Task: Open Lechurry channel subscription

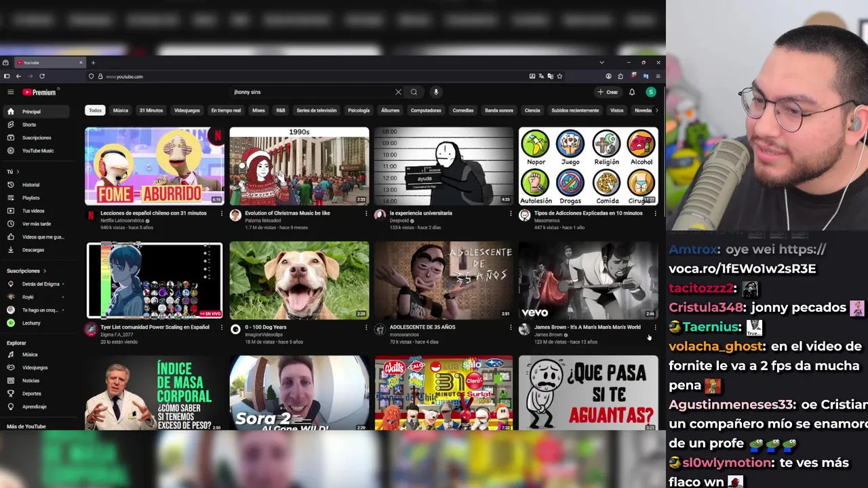Action: tap(35, 323)
